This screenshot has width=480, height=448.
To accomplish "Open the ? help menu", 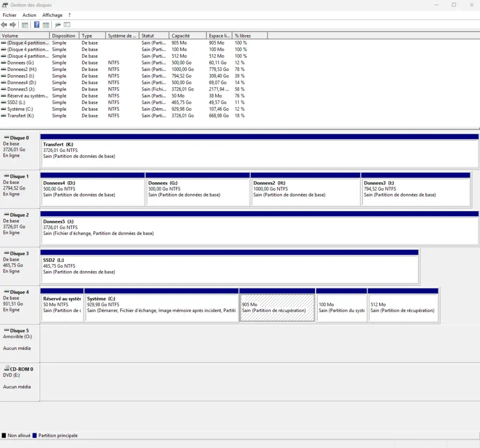I will [x=69, y=15].
